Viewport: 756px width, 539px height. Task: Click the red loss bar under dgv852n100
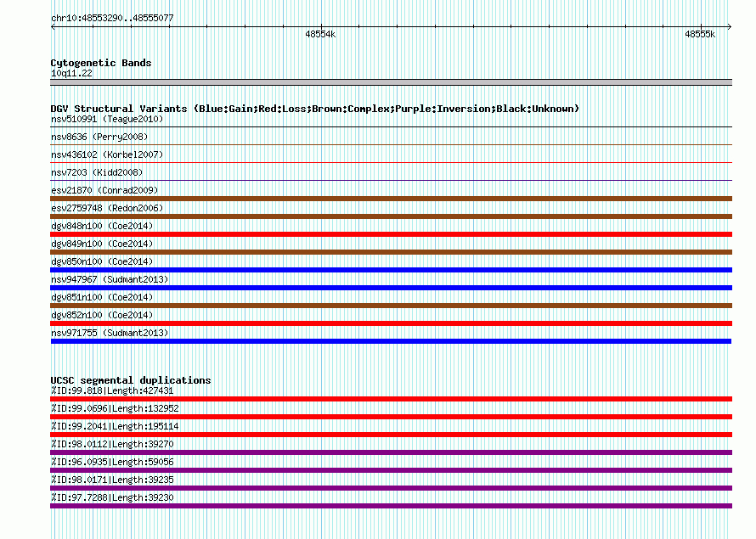(x=391, y=323)
